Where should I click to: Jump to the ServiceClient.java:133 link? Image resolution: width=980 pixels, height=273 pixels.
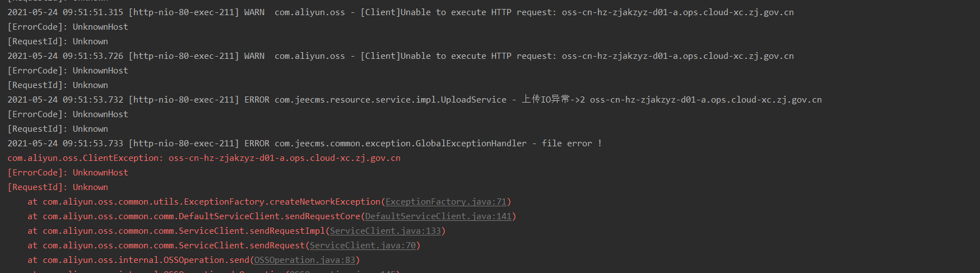[385, 231]
